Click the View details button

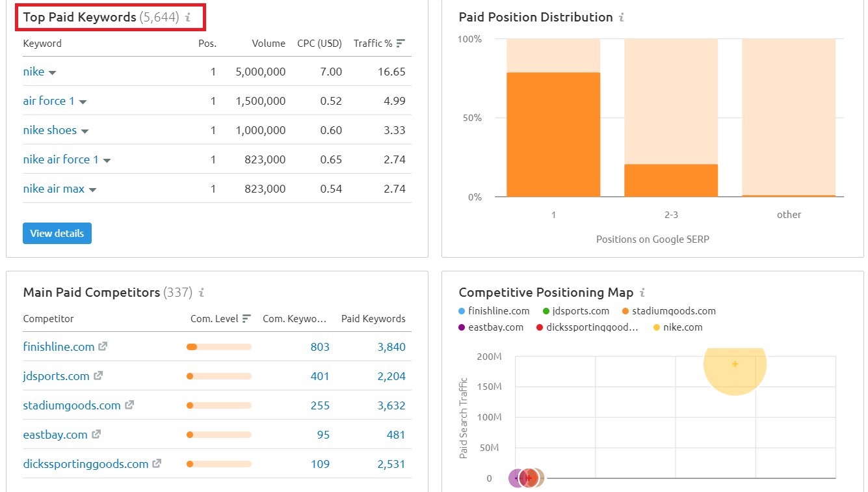click(57, 234)
